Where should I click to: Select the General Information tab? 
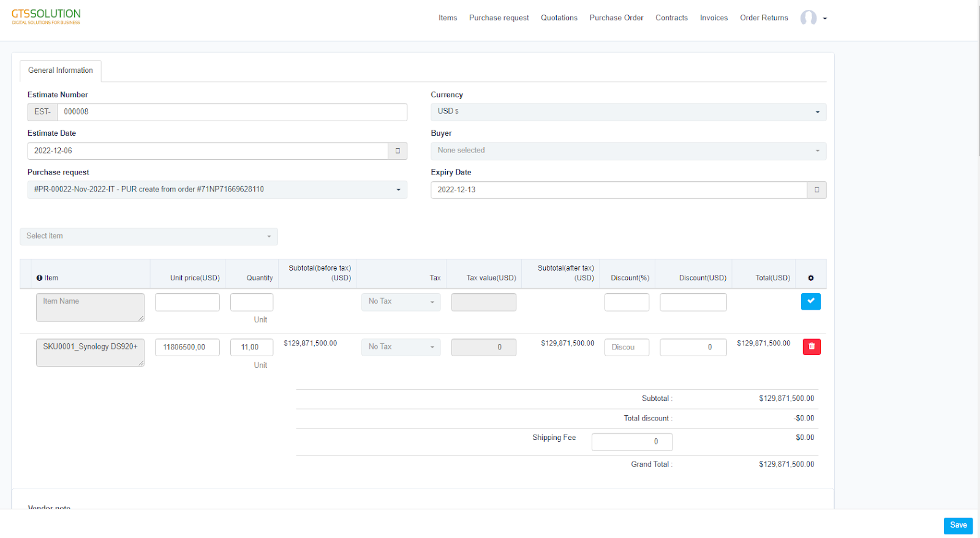coord(61,70)
